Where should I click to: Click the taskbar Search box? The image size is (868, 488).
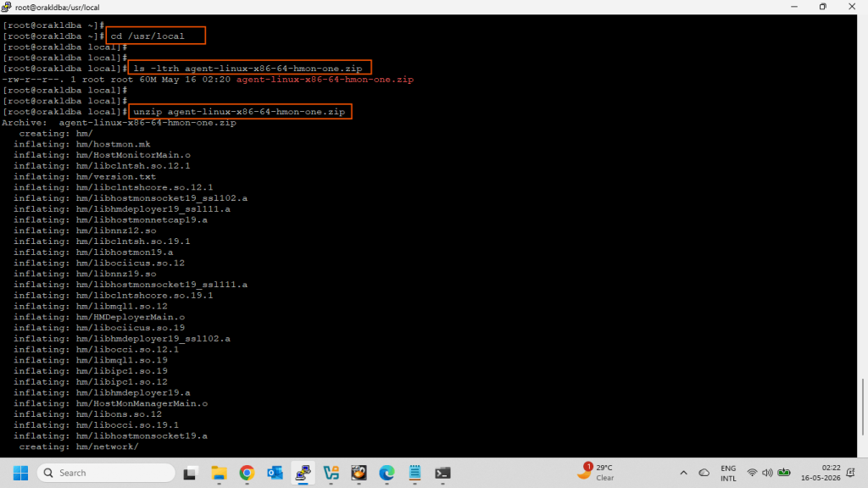point(106,473)
